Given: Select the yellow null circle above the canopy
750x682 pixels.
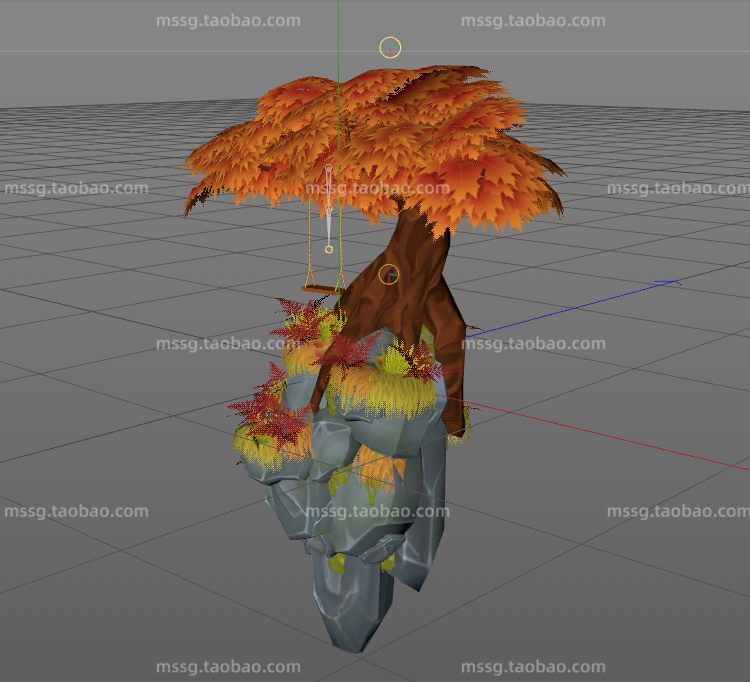Looking at the screenshot, I should coord(390,48).
